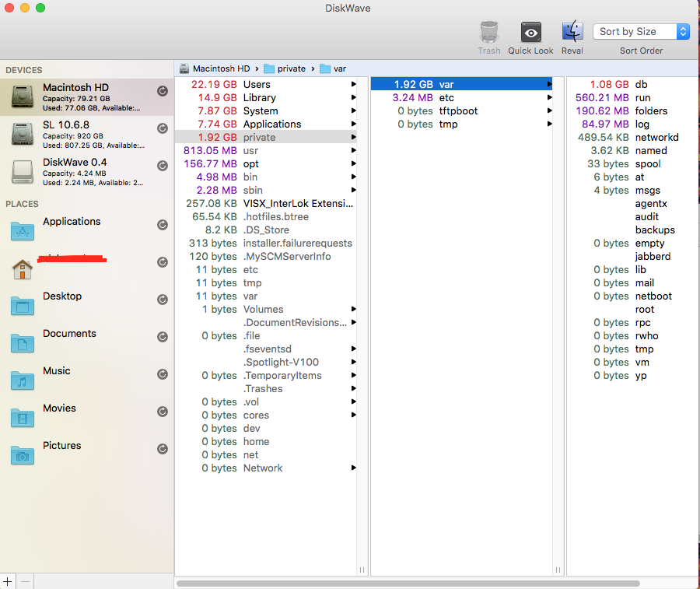Select the Volumes row
The width and height of the screenshot is (700, 589).
[266, 309]
